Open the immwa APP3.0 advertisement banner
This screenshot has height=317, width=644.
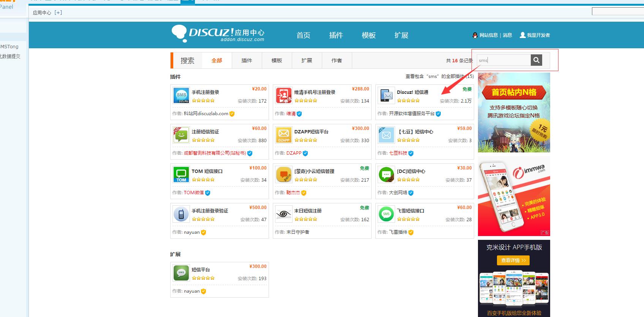point(514,196)
